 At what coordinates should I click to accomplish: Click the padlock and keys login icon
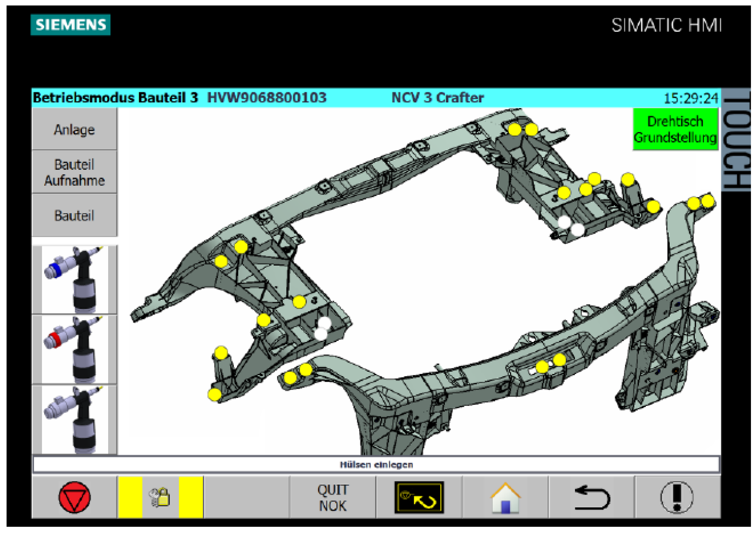pyautogui.click(x=160, y=497)
